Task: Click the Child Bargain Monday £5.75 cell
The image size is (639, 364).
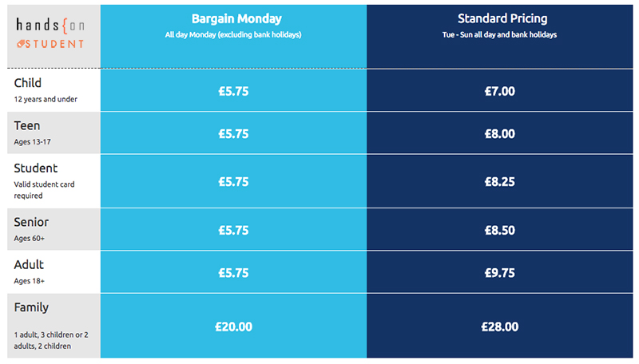Action: tap(233, 90)
